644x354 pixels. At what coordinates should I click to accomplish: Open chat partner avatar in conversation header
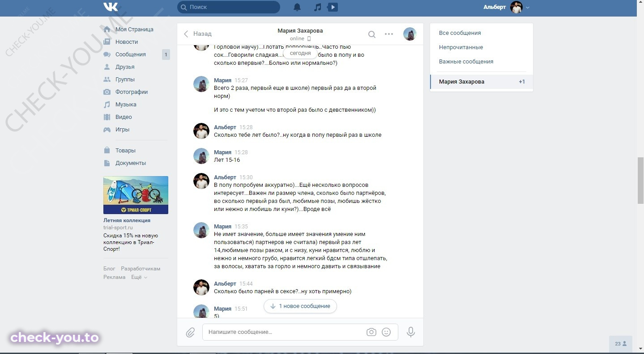(410, 34)
